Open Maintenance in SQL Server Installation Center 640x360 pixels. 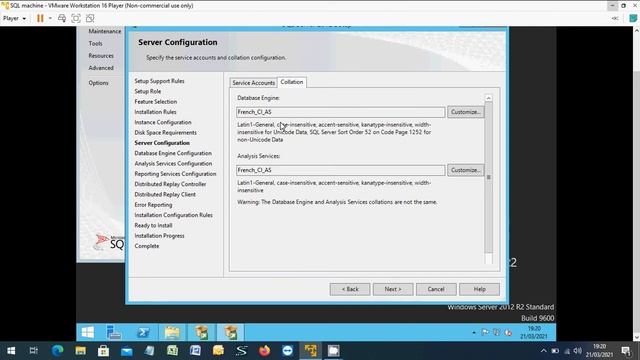pyautogui.click(x=104, y=31)
